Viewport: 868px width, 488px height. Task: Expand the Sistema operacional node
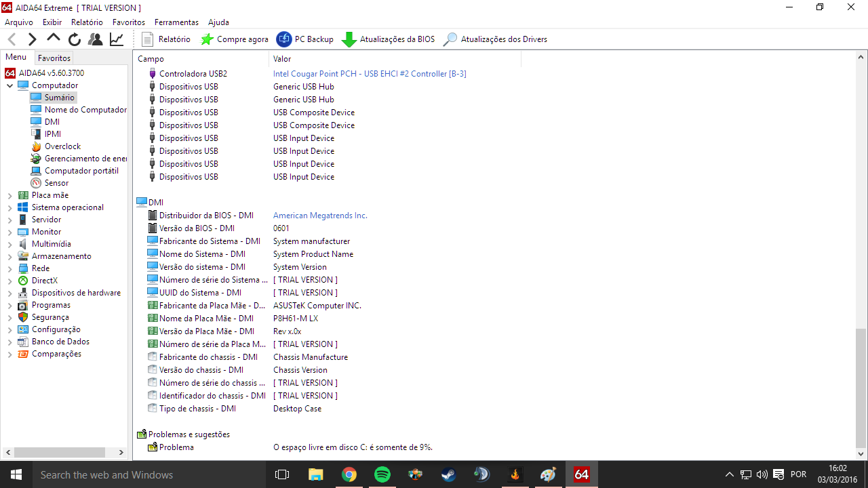click(10, 207)
